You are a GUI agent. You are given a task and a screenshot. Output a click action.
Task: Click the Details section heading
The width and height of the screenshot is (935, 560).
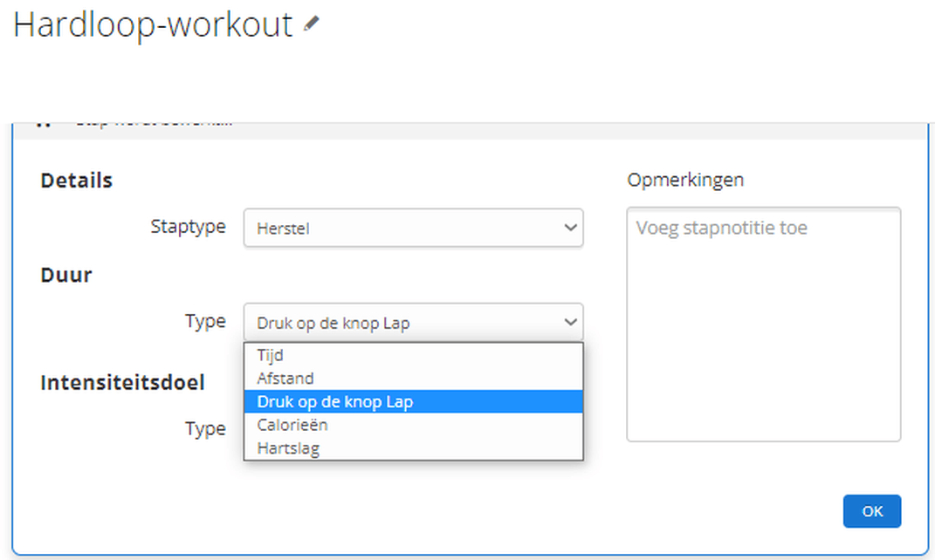(x=77, y=181)
